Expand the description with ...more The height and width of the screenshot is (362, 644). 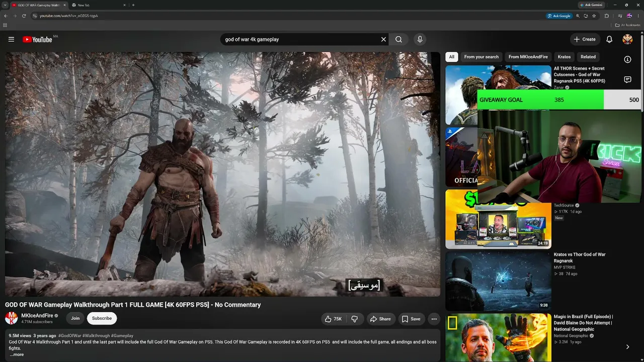17,354
